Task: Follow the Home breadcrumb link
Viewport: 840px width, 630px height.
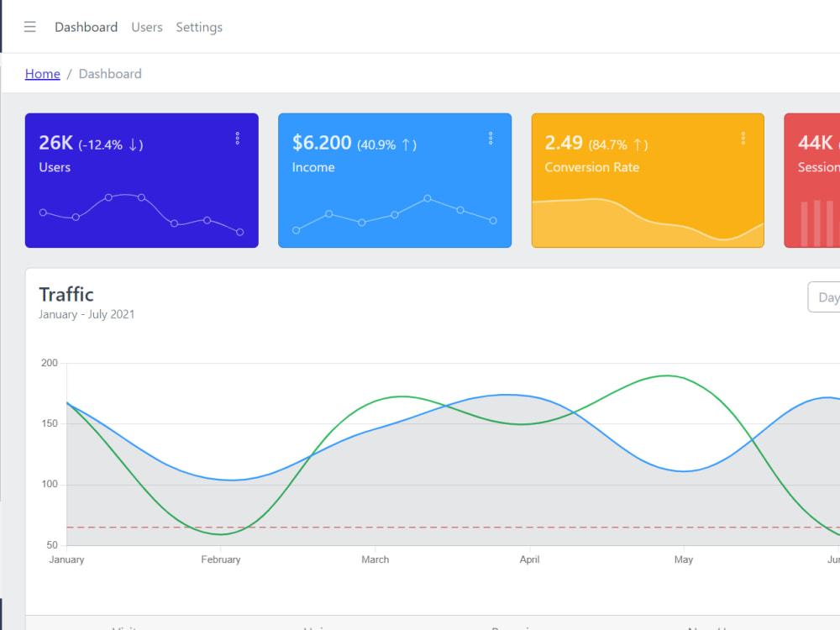Action: [43, 74]
